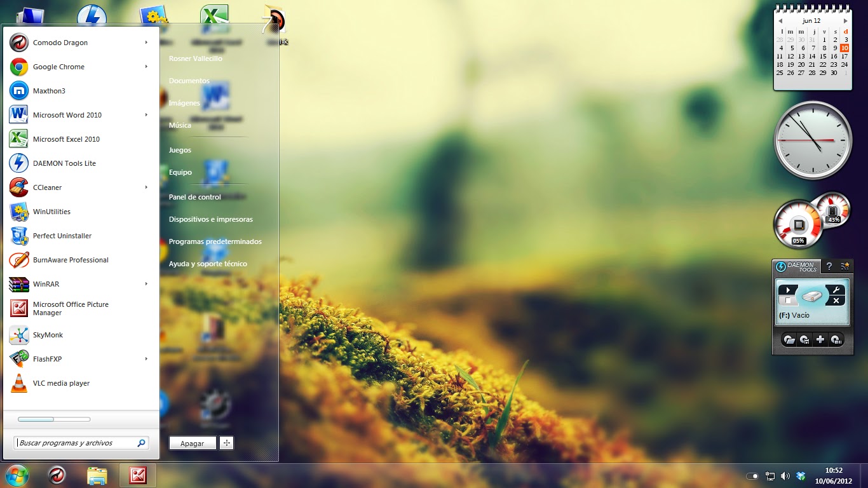Expand Microsoft Word 2010 recent files arrow

[x=146, y=115]
